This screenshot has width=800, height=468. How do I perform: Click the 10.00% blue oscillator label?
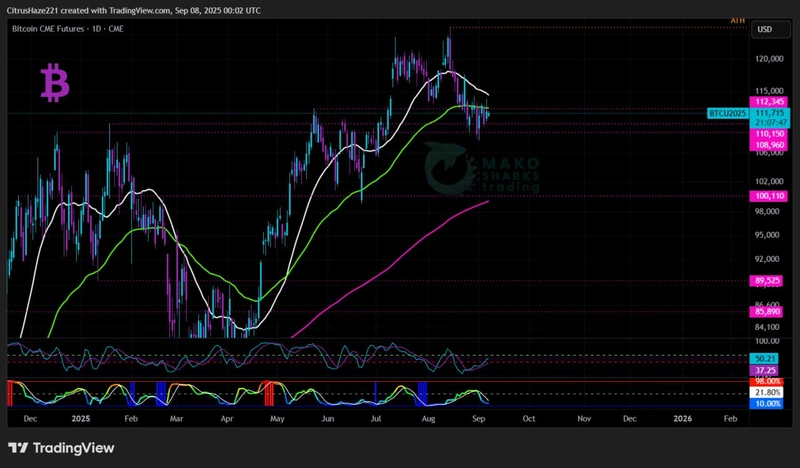pos(765,404)
